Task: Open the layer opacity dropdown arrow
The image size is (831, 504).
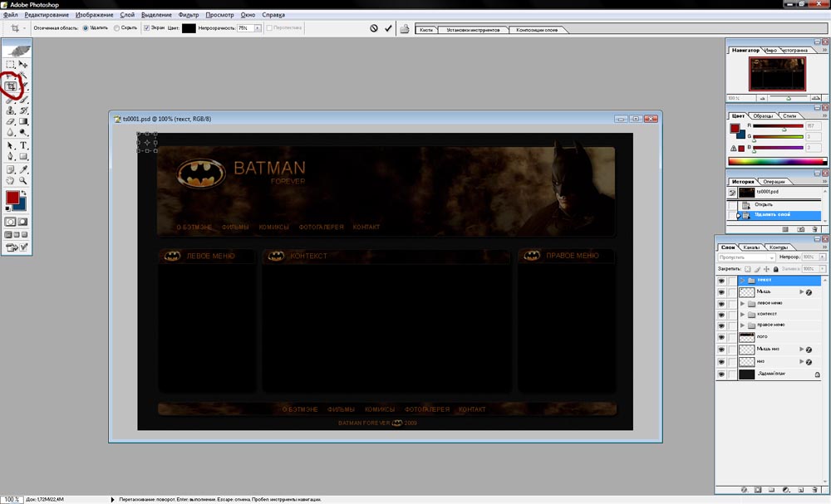Action: [823, 257]
